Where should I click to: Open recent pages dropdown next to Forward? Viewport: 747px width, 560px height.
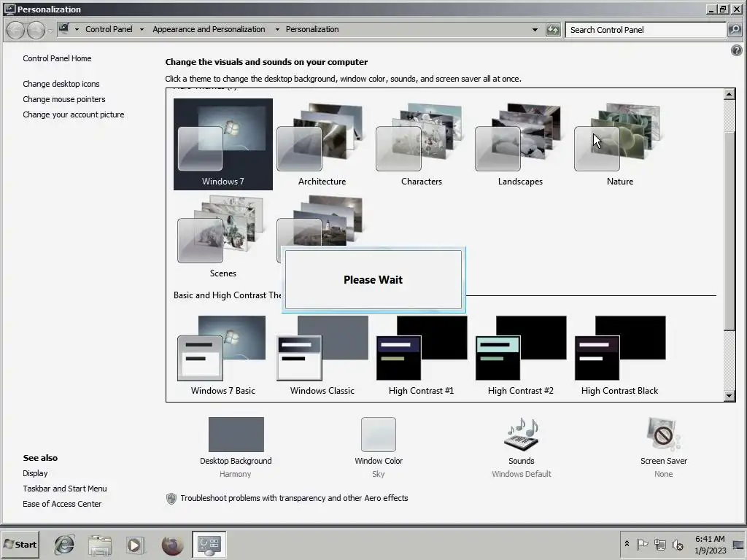(50, 31)
